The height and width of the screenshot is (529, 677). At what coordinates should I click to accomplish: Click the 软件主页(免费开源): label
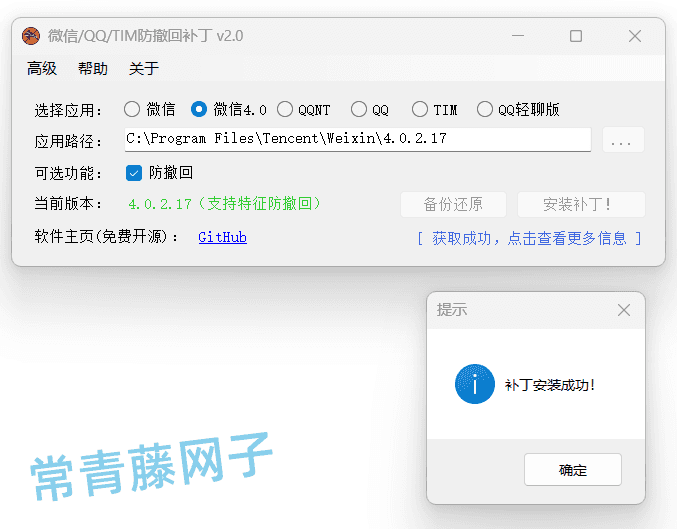106,236
